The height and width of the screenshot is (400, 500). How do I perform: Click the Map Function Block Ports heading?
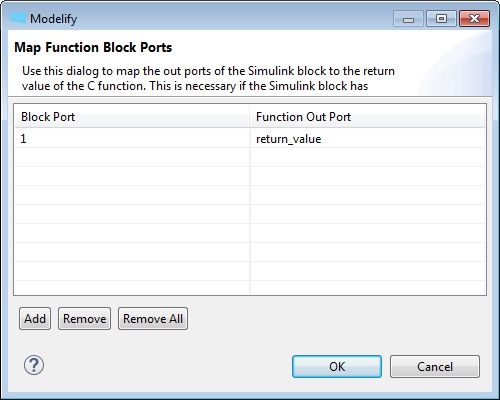tap(93, 47)
